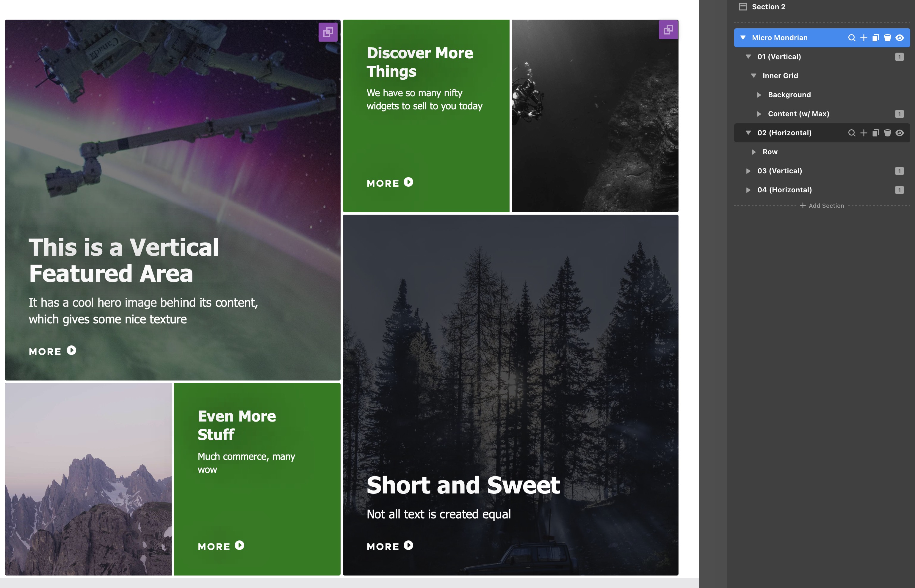Image resolution: width=915 pixels, height=588 pixels.
Task: Delete the Micro Mondrian element via trash icon
Action: [x=888, y=38]
